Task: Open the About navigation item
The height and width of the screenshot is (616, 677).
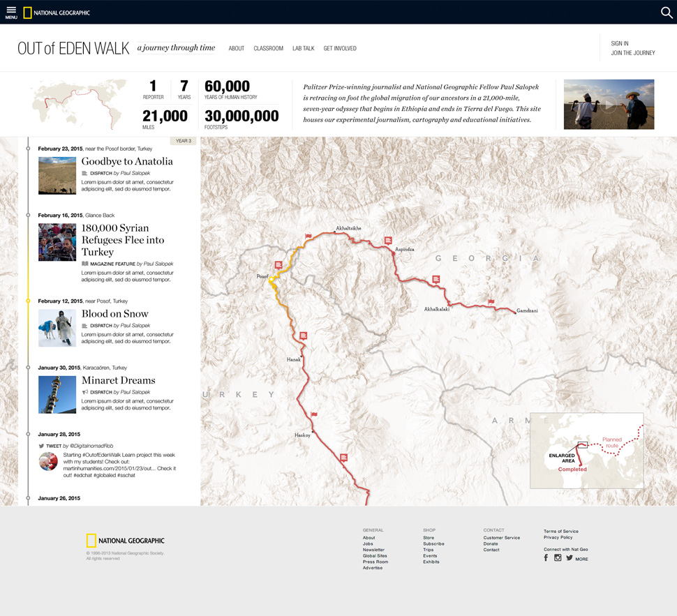Action: (x=236, y=48)
